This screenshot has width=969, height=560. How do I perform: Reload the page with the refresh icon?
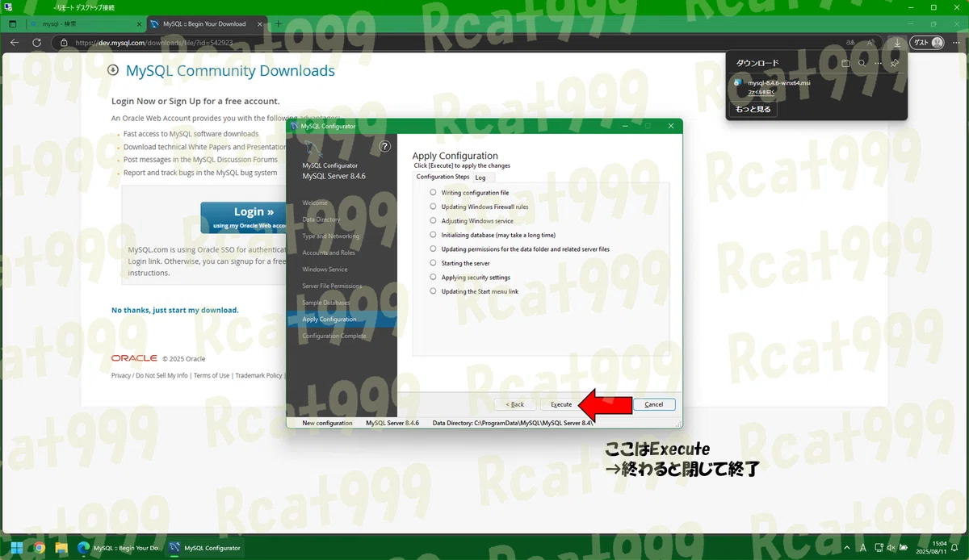coord(37,43)
